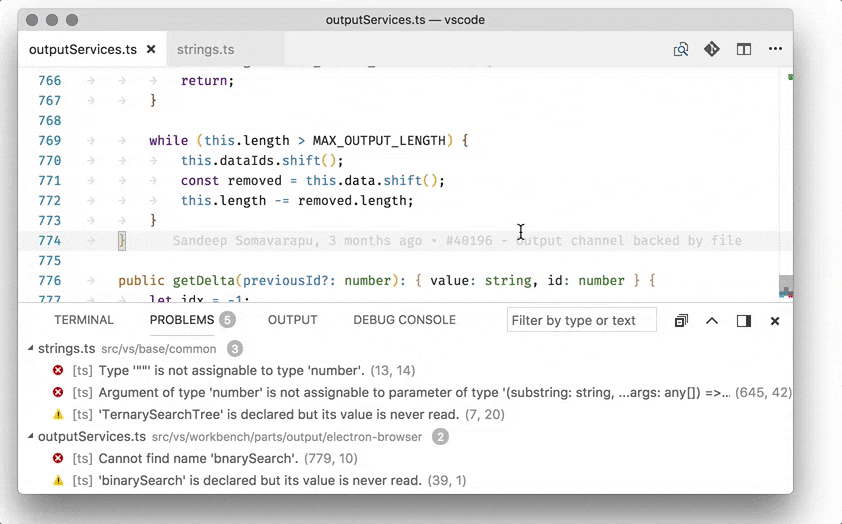This screenshot has width=842, height=524.
Task: Focus the 'Filter by type or text' field
Action: pos(582,320)
